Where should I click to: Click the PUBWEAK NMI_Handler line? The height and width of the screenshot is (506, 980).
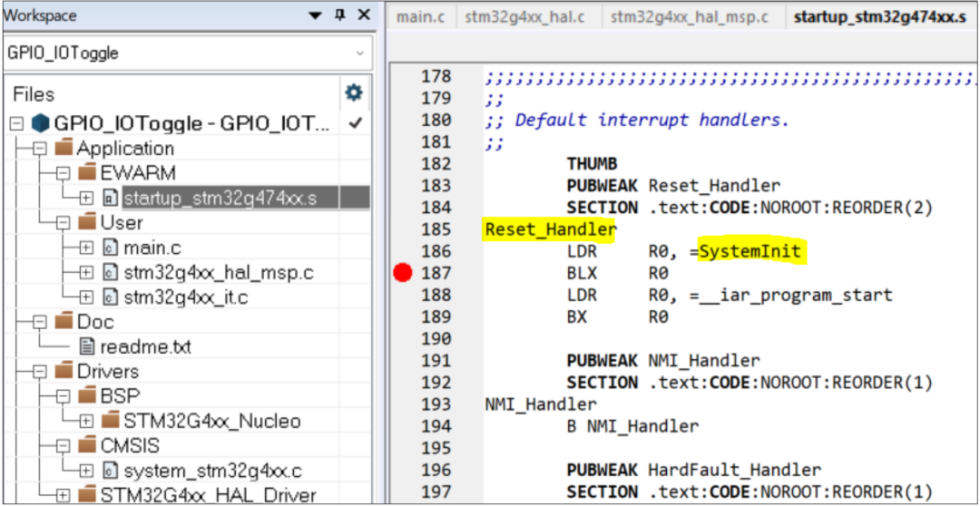pos(663,360)
